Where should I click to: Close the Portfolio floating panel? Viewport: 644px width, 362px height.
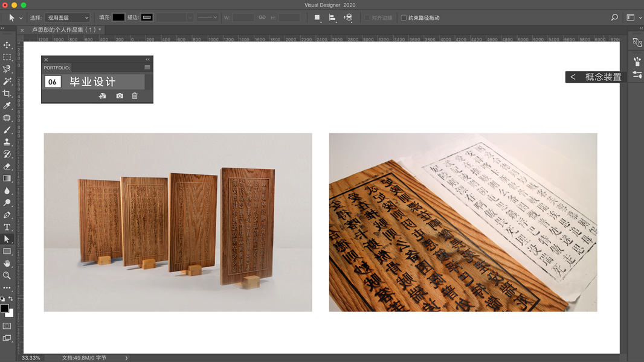coord(46,60)
